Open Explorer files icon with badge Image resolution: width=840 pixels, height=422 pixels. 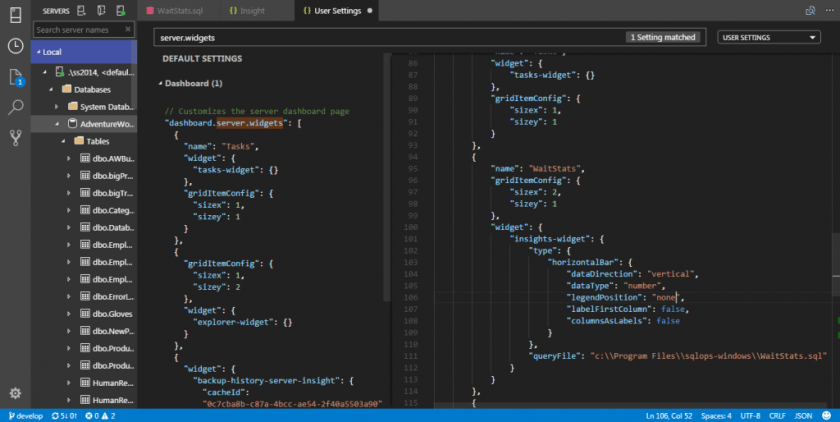click(16, 77)
